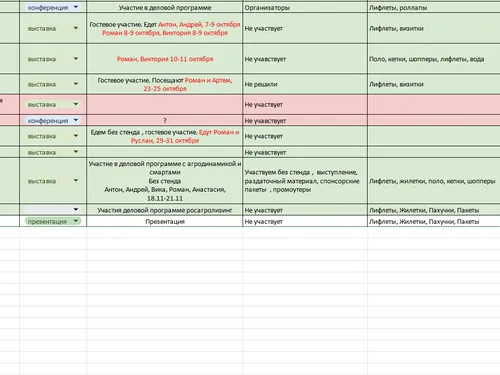Image resolution: width=500 pixels, height=375 pixels.
Task: Open выставка dropdown in the 7-9 октября row
Action: click(76, 28)
